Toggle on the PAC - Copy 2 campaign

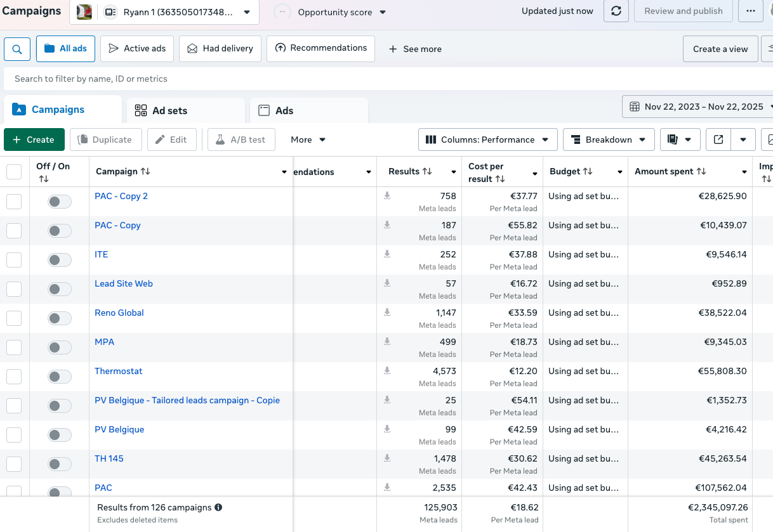tap(60, 202)
